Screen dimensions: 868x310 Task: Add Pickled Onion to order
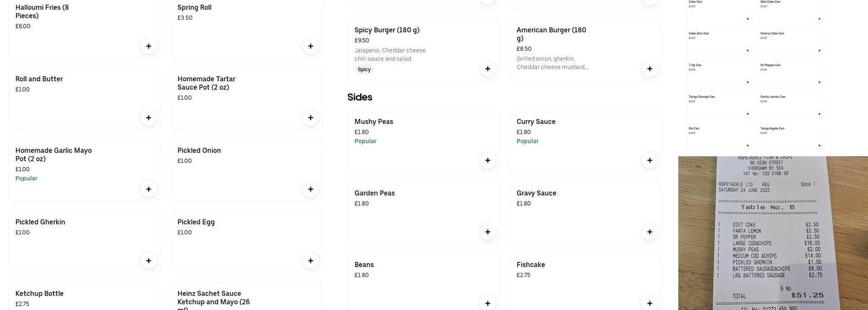311,189
